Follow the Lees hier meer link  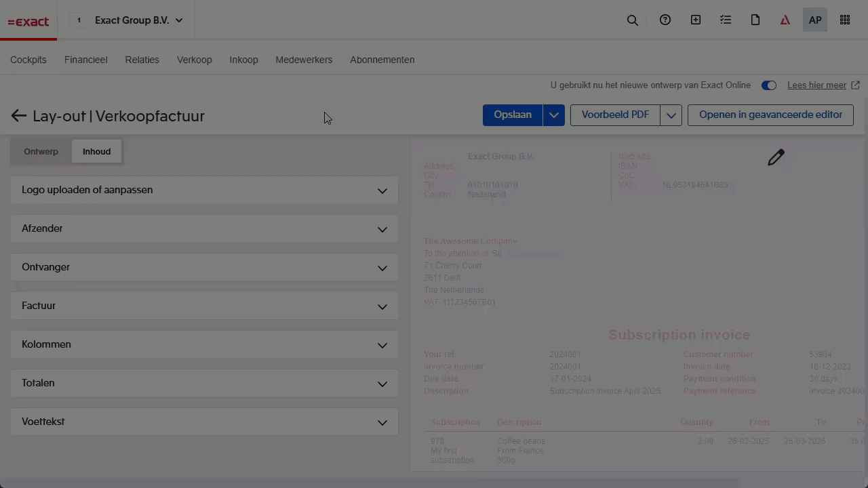tap(816, 85)
